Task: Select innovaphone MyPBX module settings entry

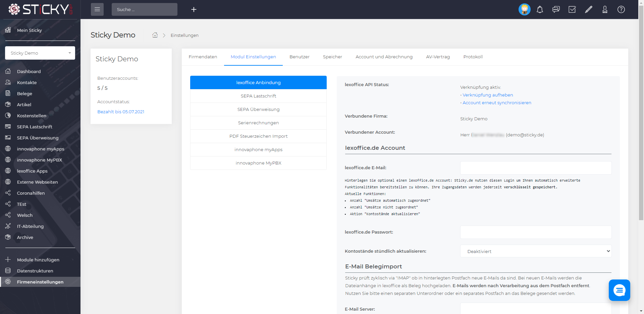Action: point(258,163)
